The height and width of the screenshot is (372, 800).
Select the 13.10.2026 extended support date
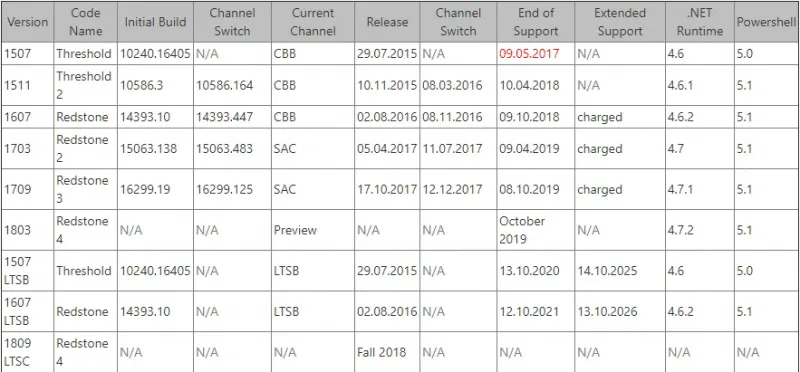pyautogui.click(x=607, y=311)
